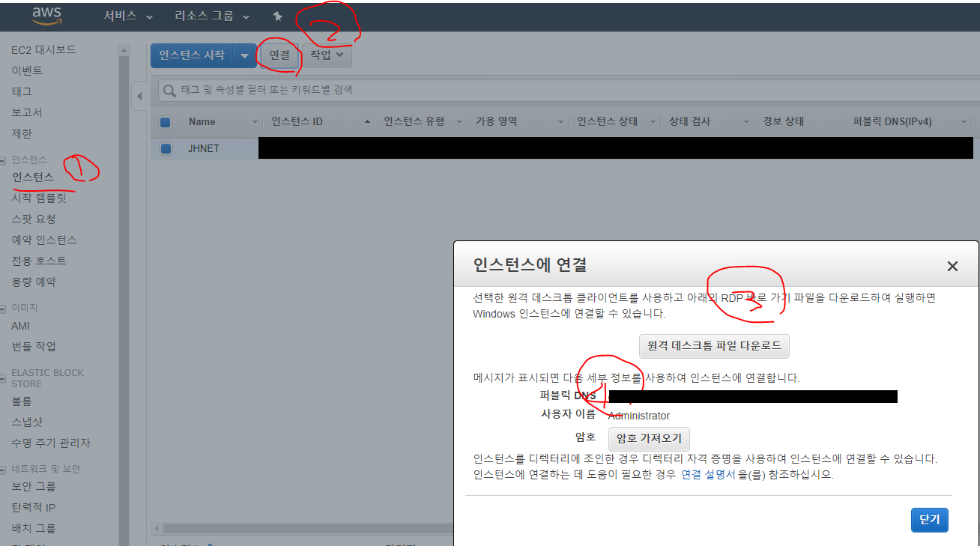Click the pin shortcut icon in header

coord(277,16)
